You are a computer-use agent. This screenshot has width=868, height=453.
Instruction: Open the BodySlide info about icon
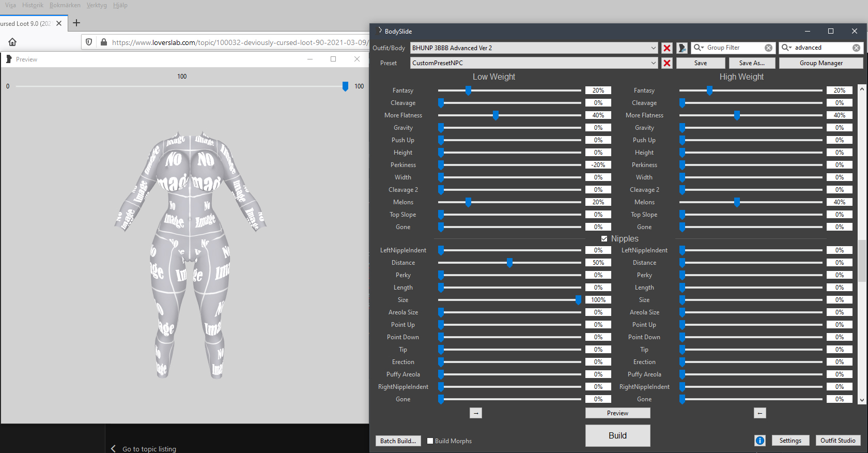tap(760, 441)
